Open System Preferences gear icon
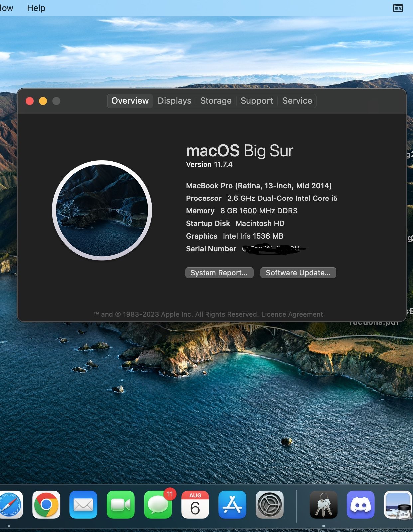 pyautogui.click(x=270, y=505)
